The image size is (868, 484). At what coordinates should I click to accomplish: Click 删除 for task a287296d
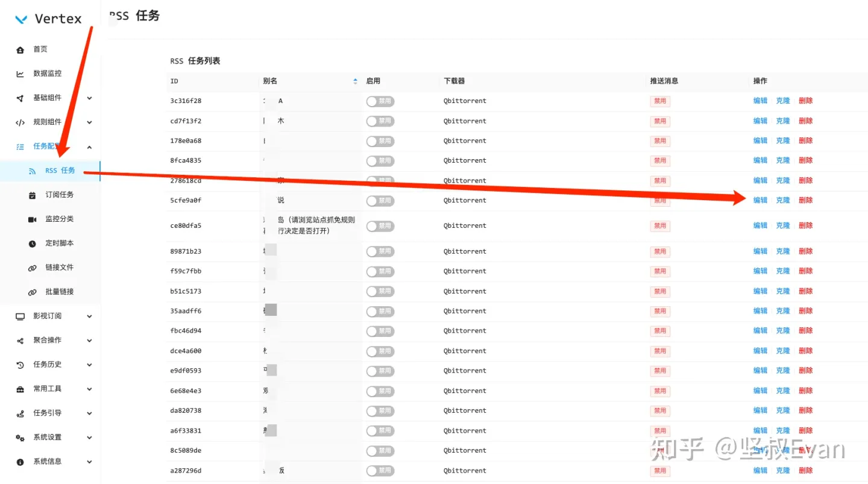[806, 470]
